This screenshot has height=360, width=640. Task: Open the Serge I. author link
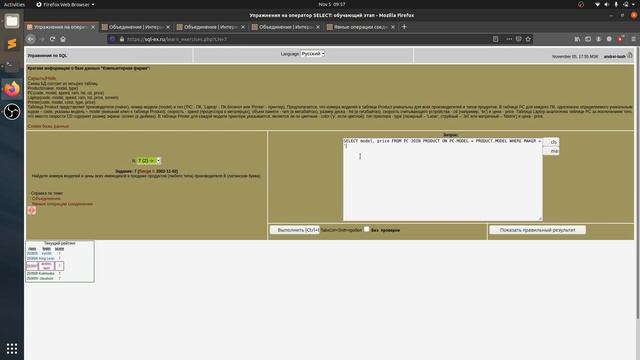click(x=147, y=171)
